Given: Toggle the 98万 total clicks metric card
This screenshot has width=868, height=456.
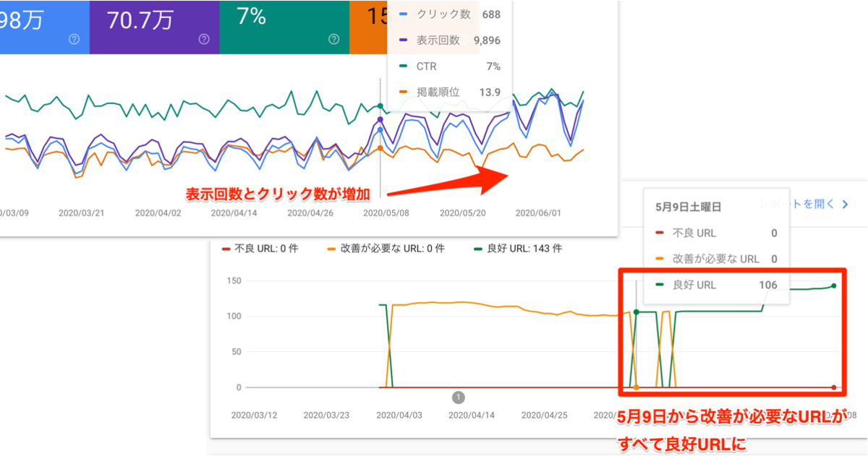Looking at the screenshot, I should point(45,27).
